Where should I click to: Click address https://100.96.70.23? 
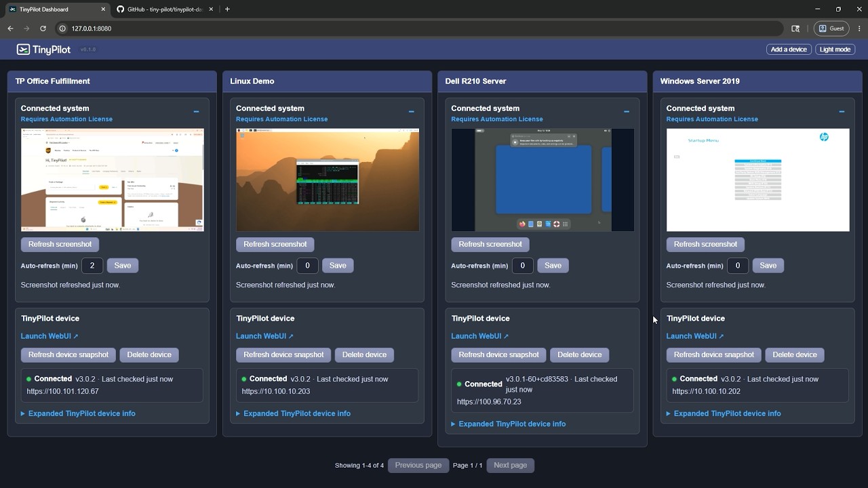pyautogui.click(x=489, y=402)
